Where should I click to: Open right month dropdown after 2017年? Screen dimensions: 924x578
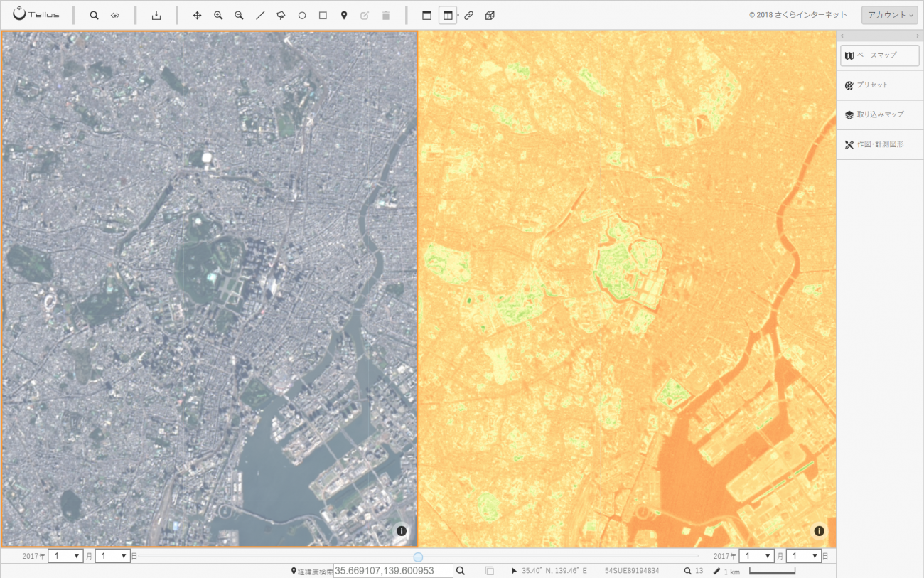(757, 556)
